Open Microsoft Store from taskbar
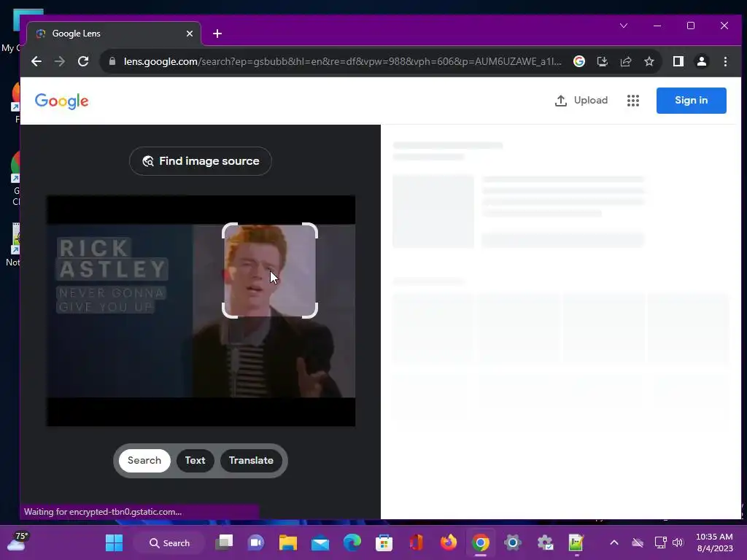747x560 pixels. pyautogui.click(x=384, y=542)
